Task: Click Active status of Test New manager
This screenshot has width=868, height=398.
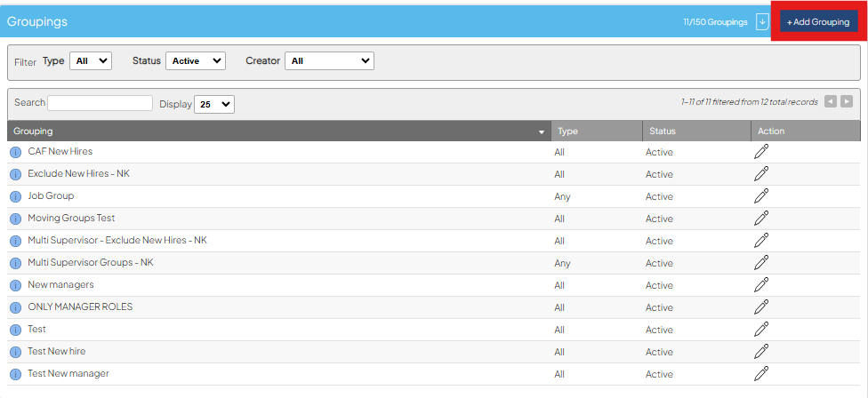Action: coord(659,375)
